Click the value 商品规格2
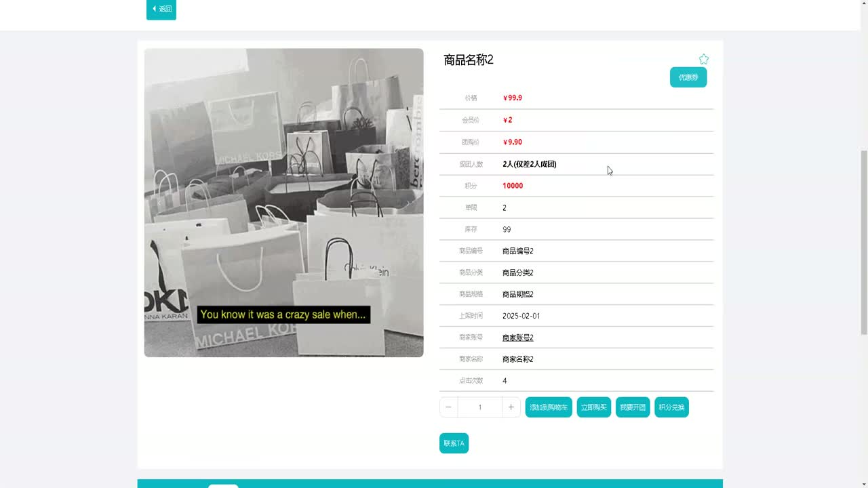This screenshot has height=488, width=868. tap(518, 295)
